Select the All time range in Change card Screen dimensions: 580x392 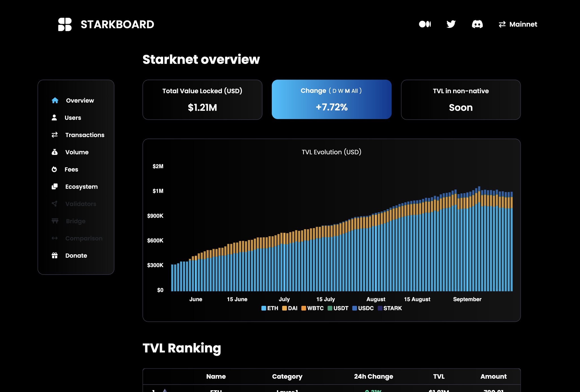pyautogui.click(x=355, y=91)
